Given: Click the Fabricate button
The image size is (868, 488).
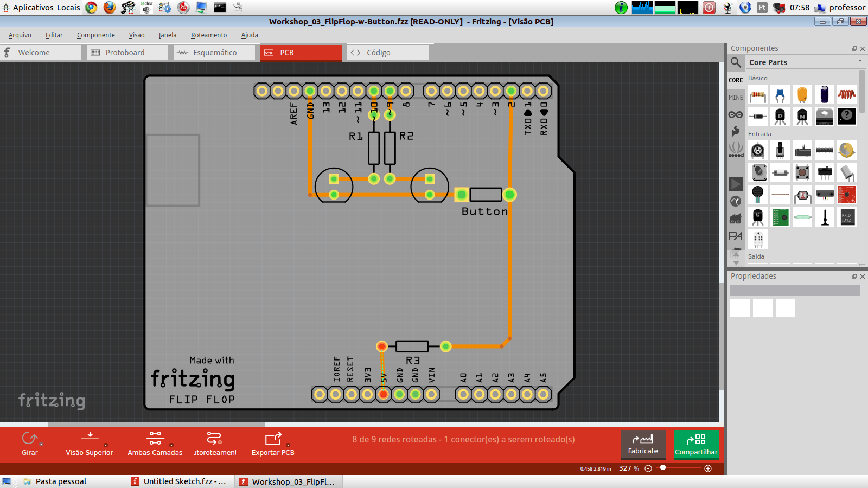Looking at the screenshot, I should 643,445.
